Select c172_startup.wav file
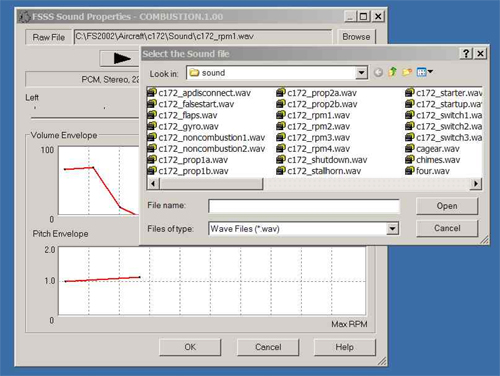 (444, 104)
